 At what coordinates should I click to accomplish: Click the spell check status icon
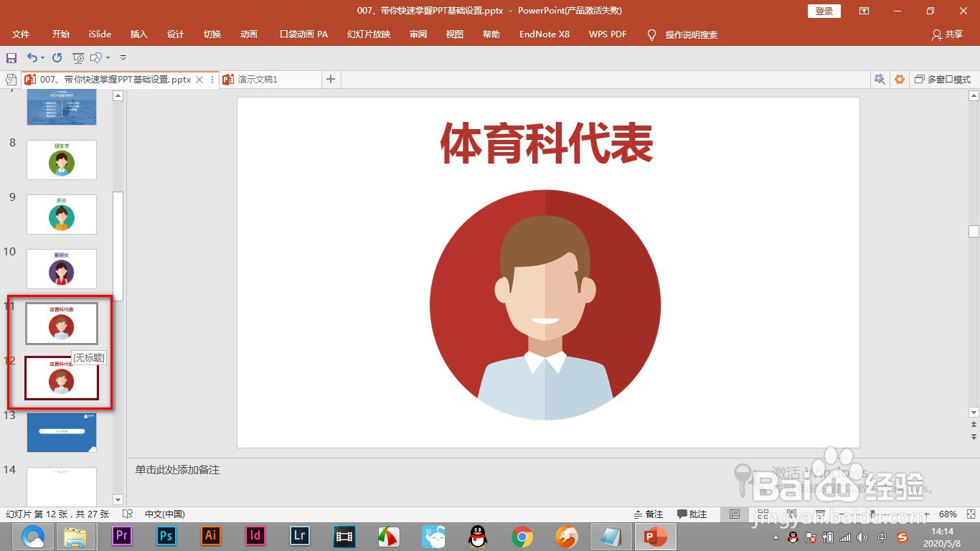(128, 514)
